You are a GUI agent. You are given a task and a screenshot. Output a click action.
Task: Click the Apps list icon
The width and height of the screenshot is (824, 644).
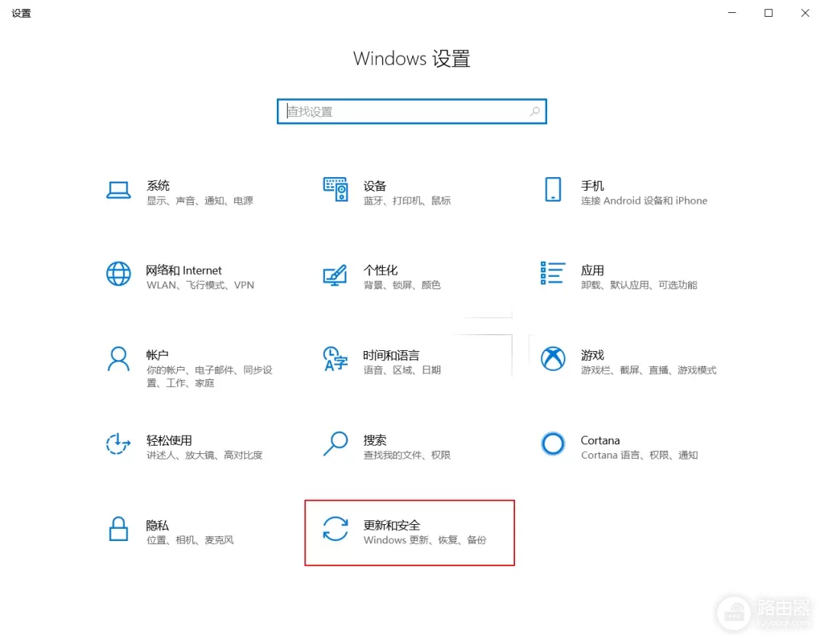pos(553,273)
